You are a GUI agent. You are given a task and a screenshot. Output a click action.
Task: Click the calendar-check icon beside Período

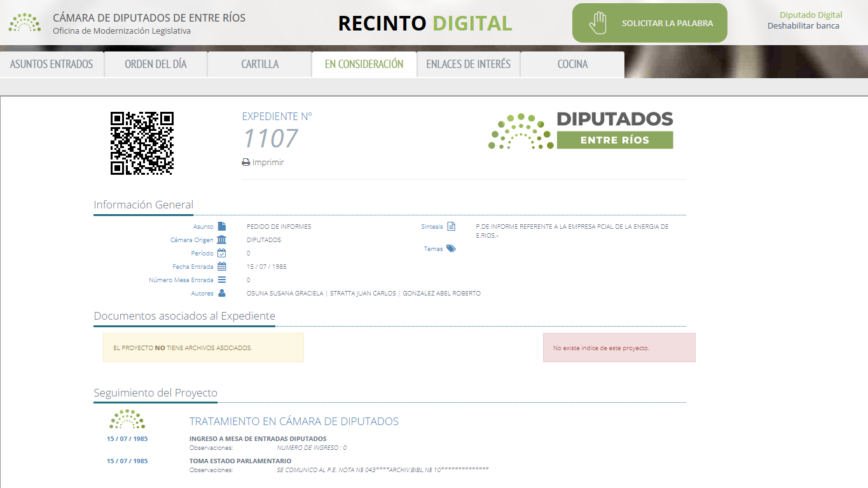[221, 252]
